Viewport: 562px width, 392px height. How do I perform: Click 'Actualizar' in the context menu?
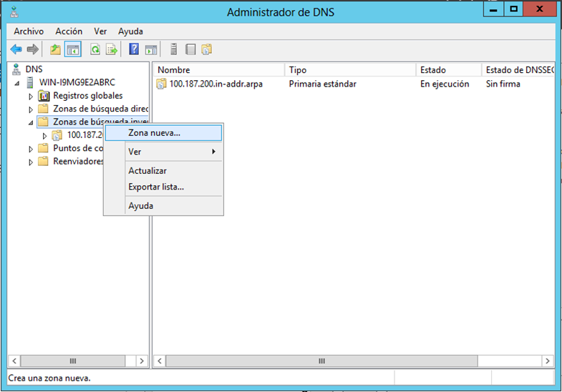point(147,171)
